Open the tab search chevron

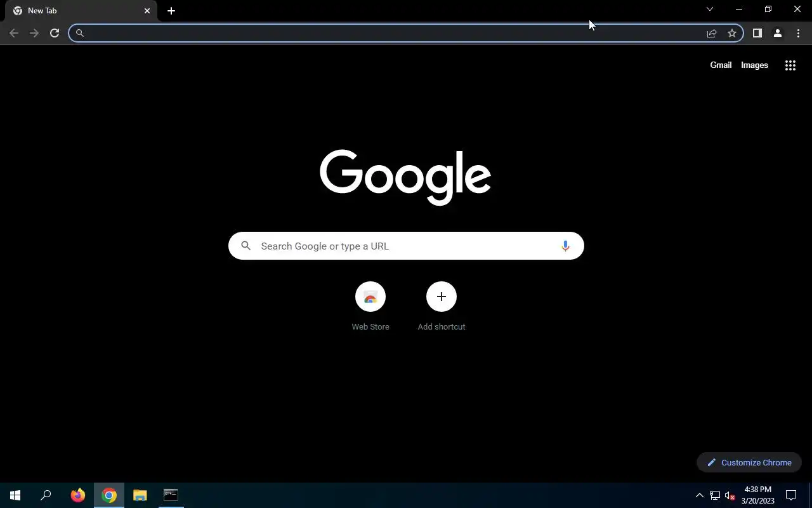click(710, 9)
